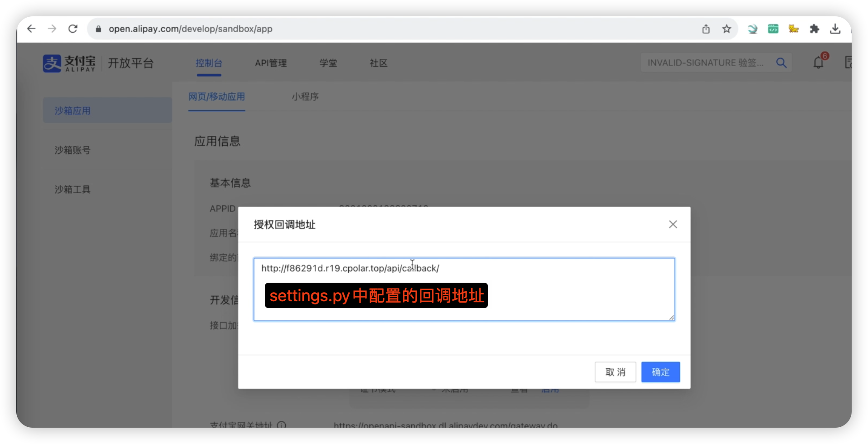Close the 授权回调地址 dialog

[x=673, y=224]
